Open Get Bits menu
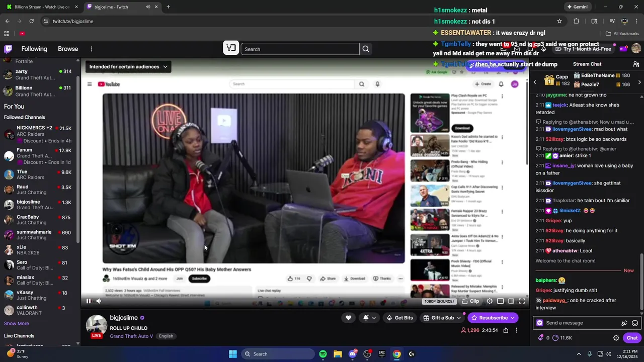This screenshot has width=644, height=362. [x=399, y=318]
